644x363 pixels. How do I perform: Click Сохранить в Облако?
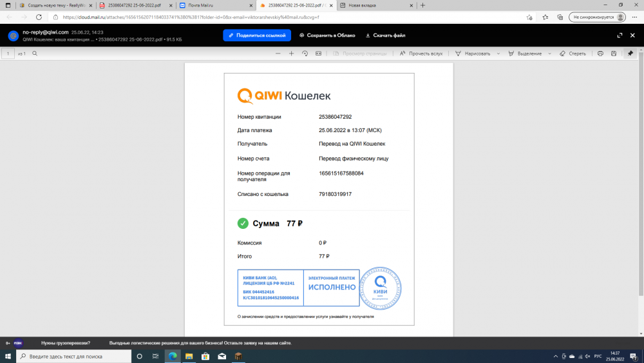click(327, 35)
